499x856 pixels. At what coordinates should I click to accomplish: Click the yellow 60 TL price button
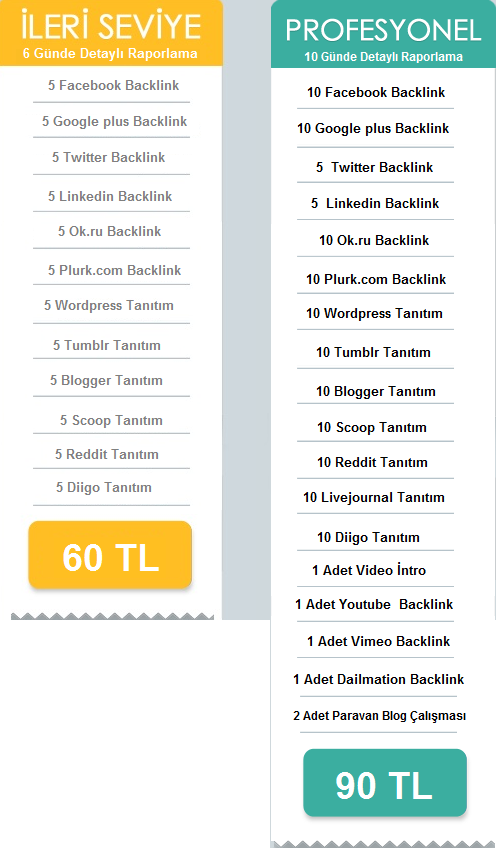(x=110, y=555)
